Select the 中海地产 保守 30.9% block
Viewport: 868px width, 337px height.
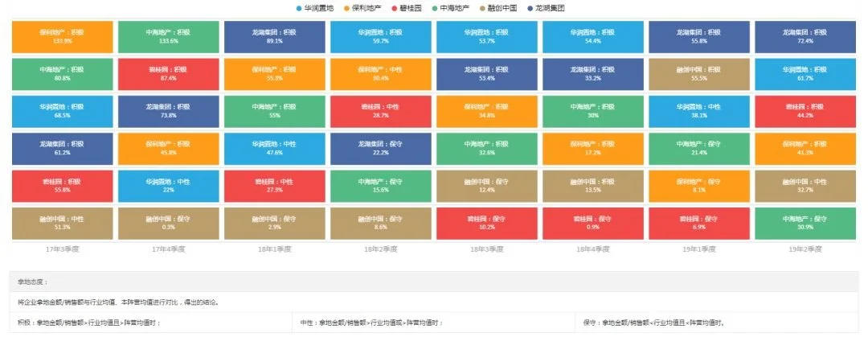805,224
